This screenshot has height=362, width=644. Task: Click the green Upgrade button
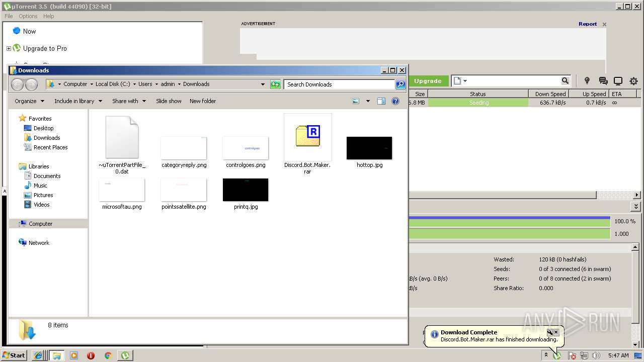428,81
